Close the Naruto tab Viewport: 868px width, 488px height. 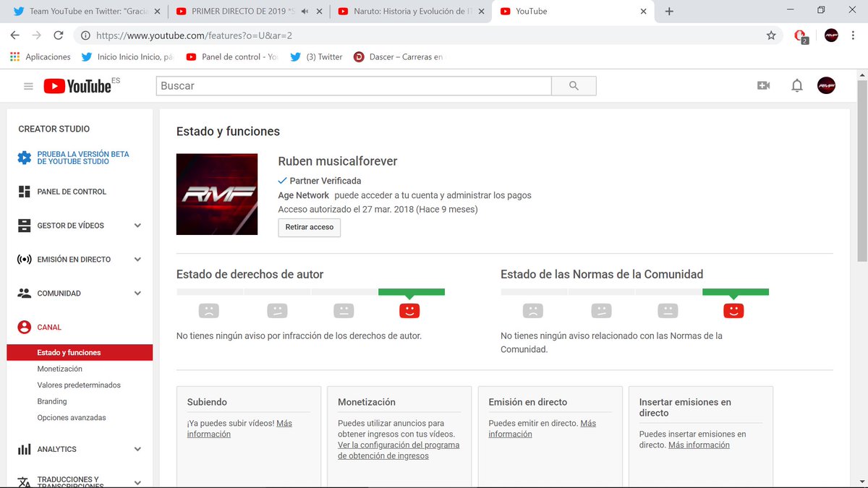click(481, 12)
